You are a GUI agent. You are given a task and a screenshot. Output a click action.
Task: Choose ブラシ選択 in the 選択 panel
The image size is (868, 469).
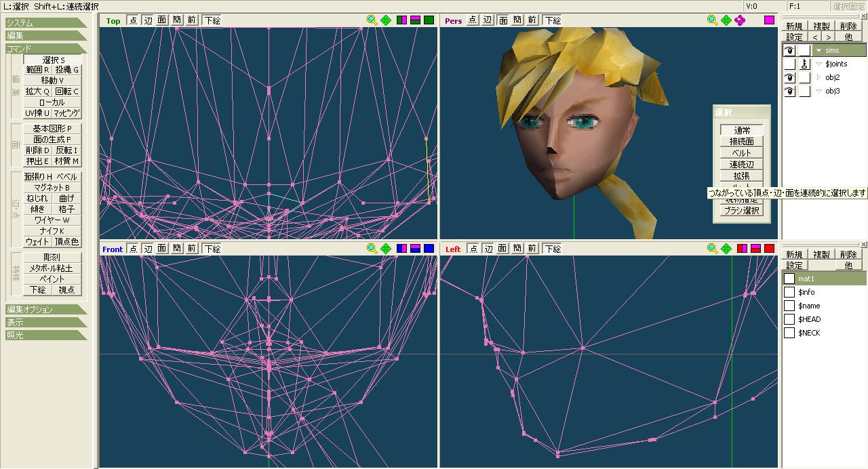742,211
